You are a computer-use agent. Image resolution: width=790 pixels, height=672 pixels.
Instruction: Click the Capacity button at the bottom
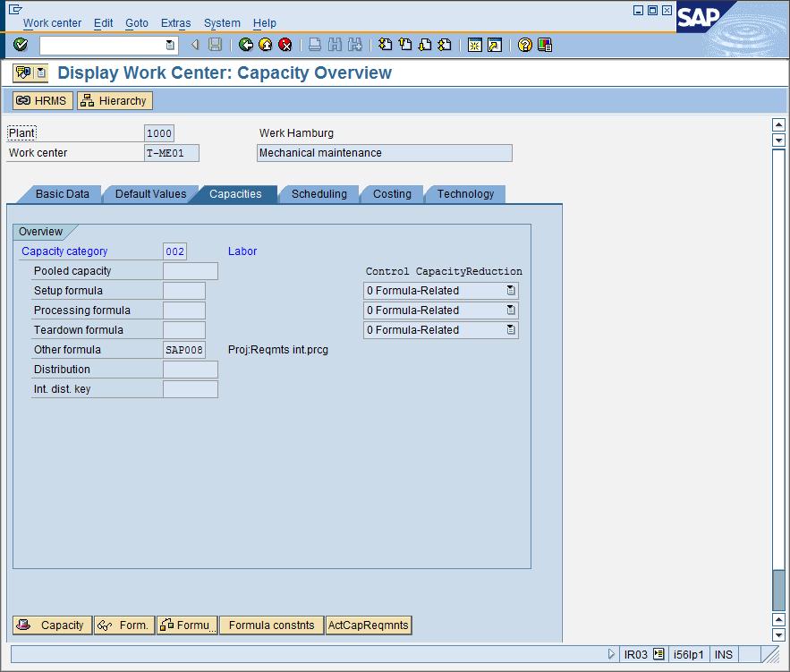[x=53, y=625]
